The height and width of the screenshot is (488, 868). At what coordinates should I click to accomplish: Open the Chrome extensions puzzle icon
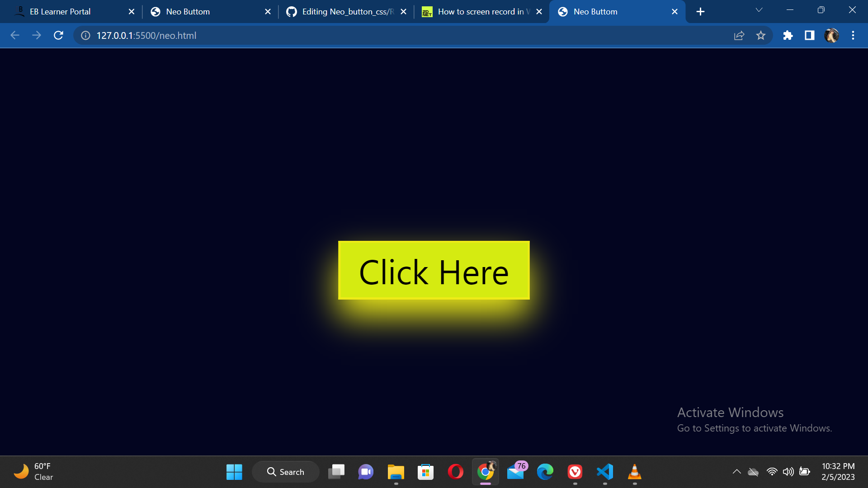point(788,35)
